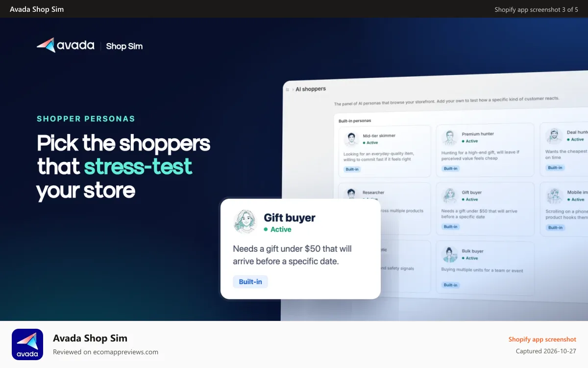Click the Bulk buyer persona avatar
The width and height of the screenshot is (588, 368).
click(x=449, y=254)
